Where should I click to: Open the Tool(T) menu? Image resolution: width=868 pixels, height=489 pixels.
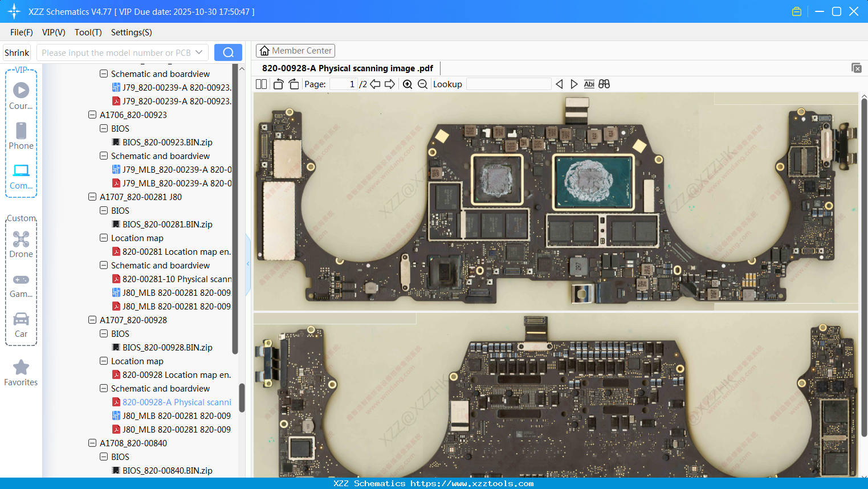point(88,32)
